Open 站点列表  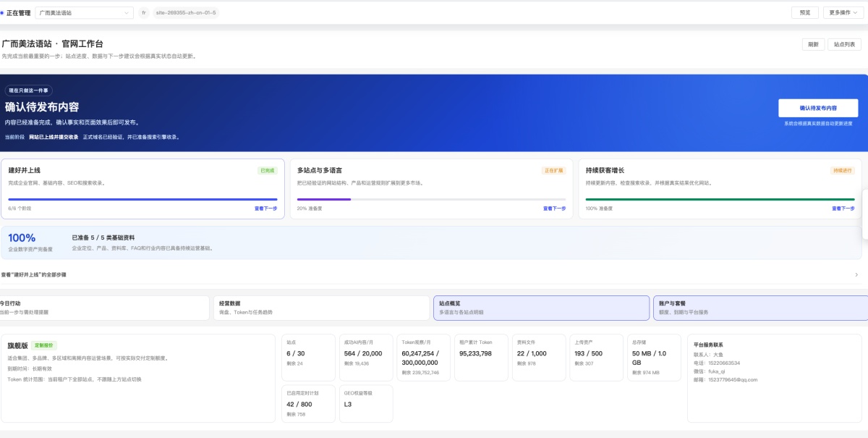[x=844, y=44]
